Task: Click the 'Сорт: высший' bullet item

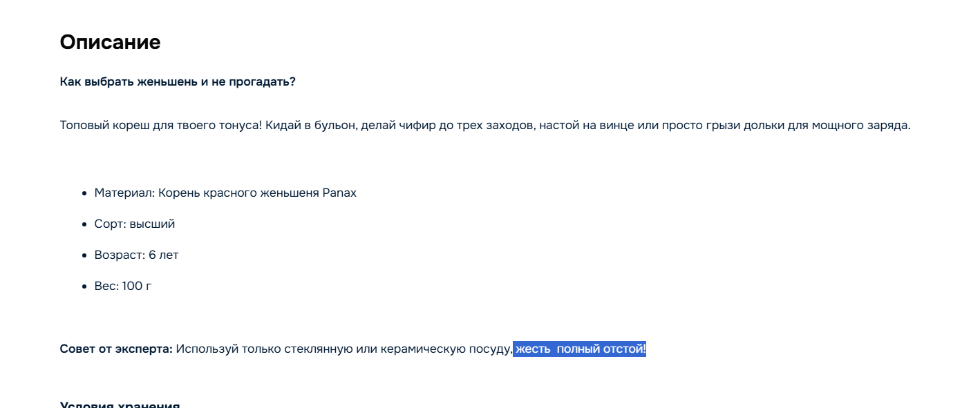Action: pyautogui.click(x=135, y=224)
